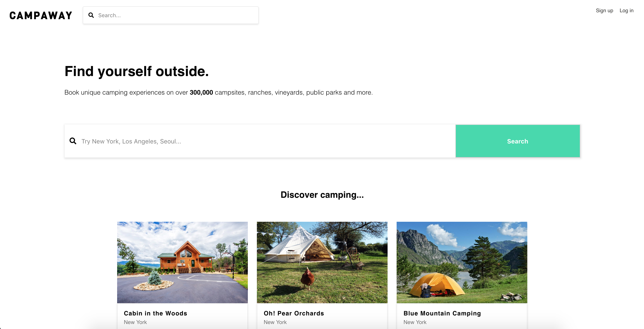Viewport: 644px width, 329px height.
Task: Click New York under Oh! Pear Orchards
Action: [x=275, y=322]
